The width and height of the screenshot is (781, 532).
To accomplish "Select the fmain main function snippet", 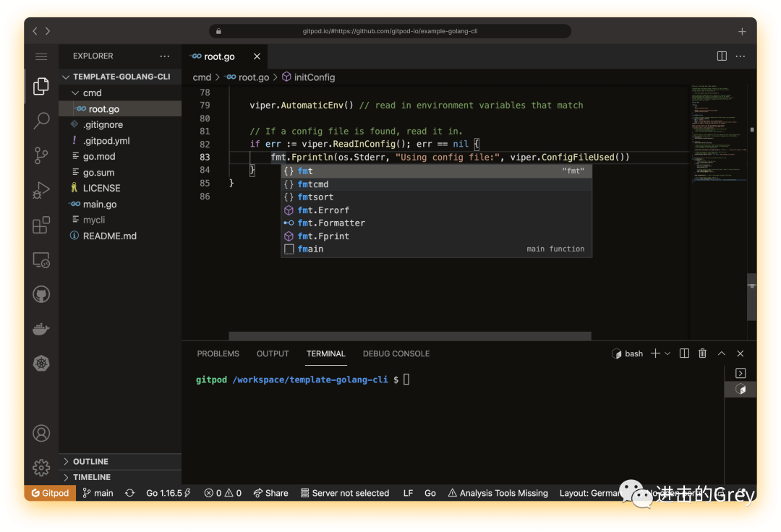I will point(437,249).
